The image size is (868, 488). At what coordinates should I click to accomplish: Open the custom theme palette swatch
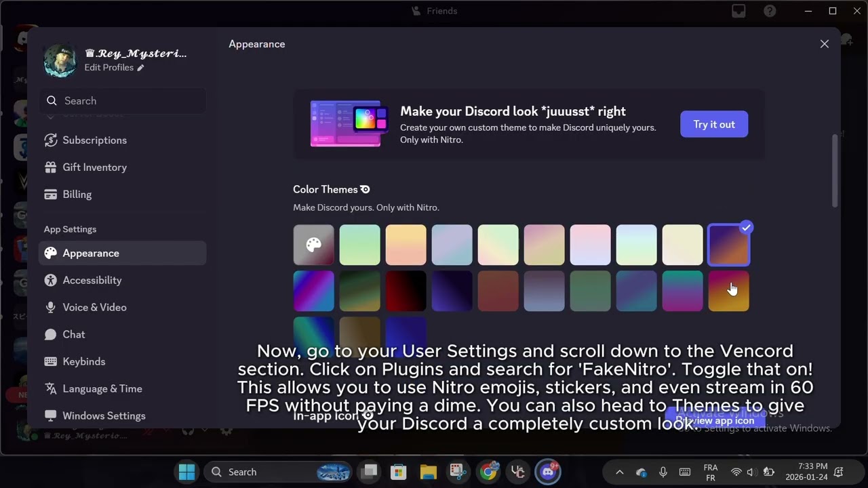coord(314,245)
